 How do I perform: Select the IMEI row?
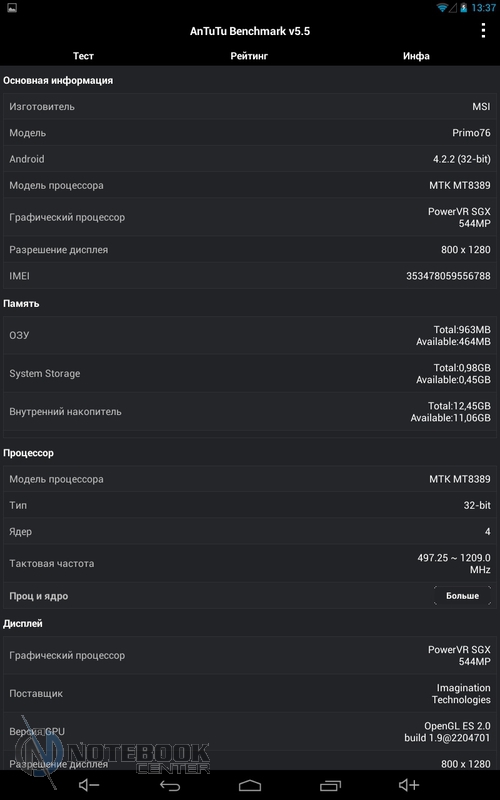250,276
